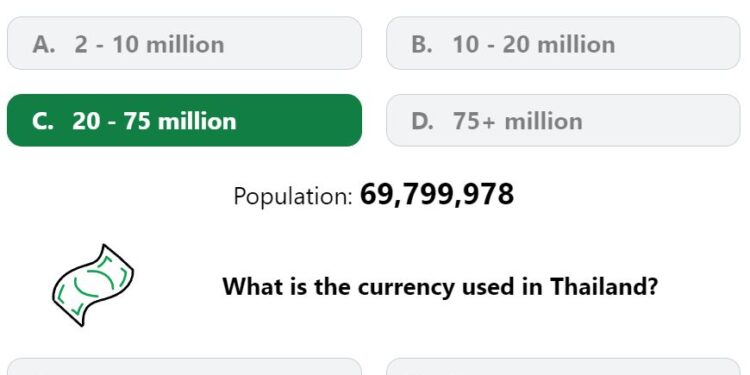Click the "75+ million" text
750x375 pixels.
(518, 121)
